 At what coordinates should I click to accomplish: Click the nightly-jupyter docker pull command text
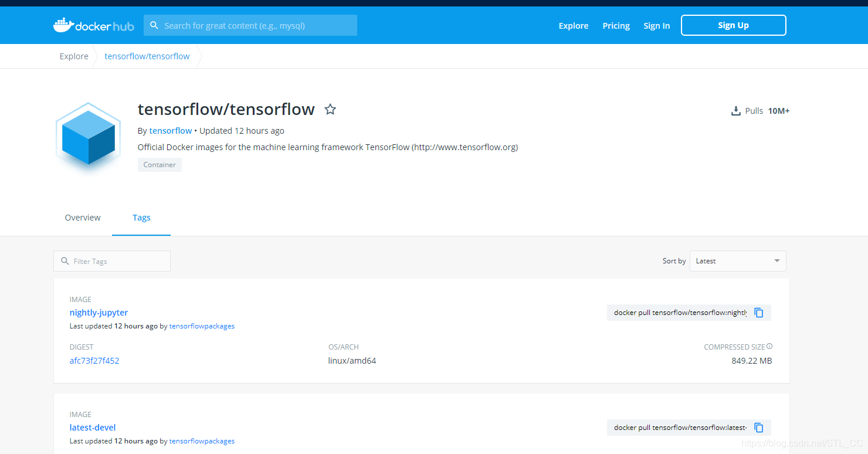coord(680,313)
